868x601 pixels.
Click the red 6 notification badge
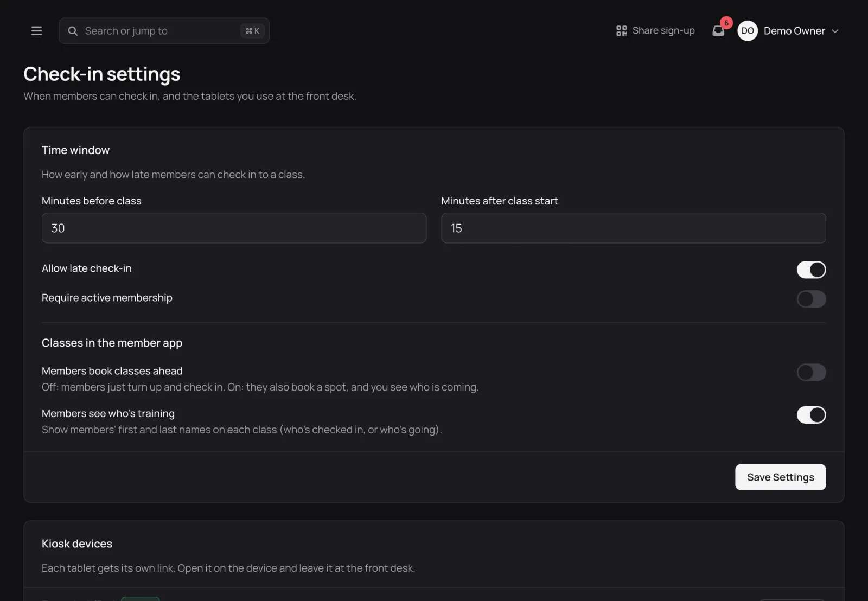[726, 23]
